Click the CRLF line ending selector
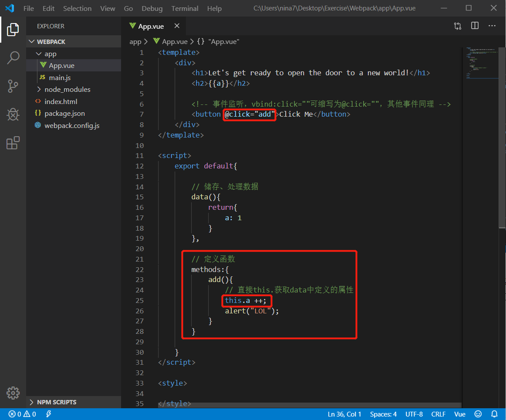Screen dimensions: 506x420 click(x=438, y=414)
